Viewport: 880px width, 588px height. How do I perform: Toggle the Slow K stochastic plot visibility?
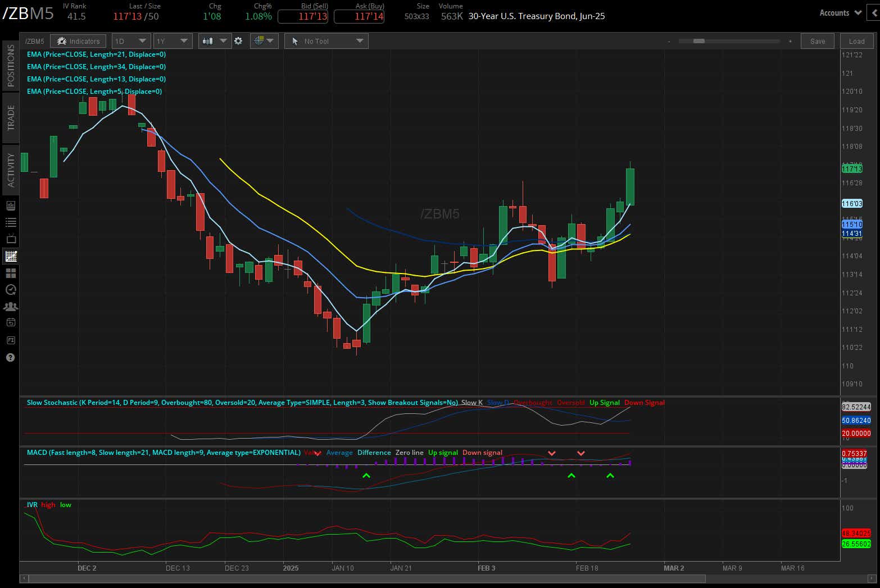(x=472, y=403)
